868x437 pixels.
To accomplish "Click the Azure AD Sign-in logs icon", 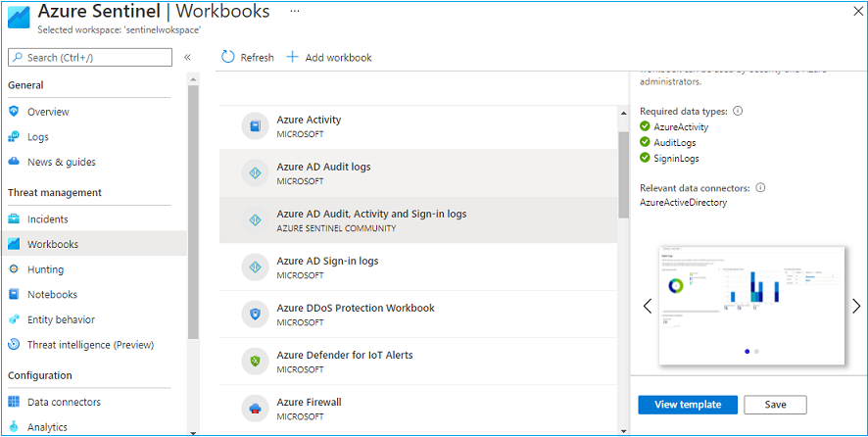I will pos(255,267).
